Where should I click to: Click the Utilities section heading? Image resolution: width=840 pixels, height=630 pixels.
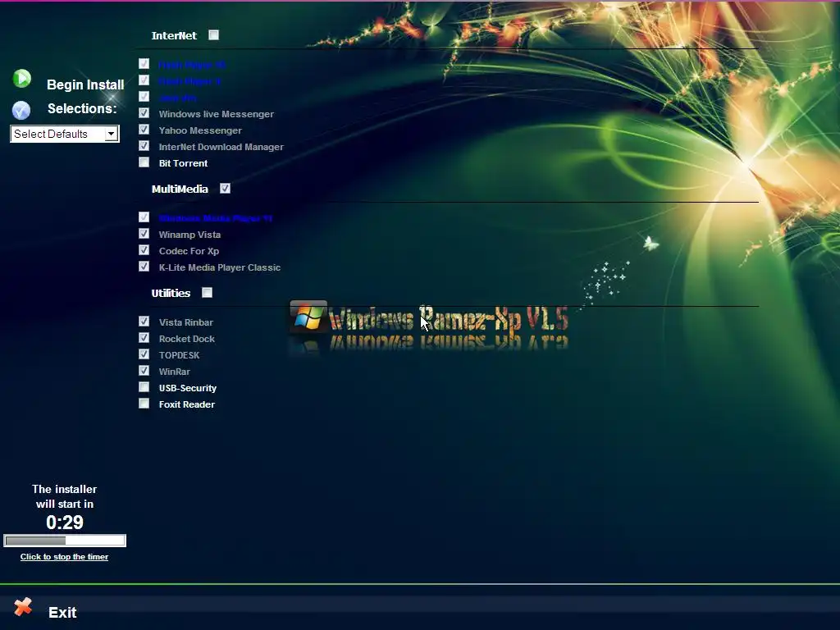(171, 293)
